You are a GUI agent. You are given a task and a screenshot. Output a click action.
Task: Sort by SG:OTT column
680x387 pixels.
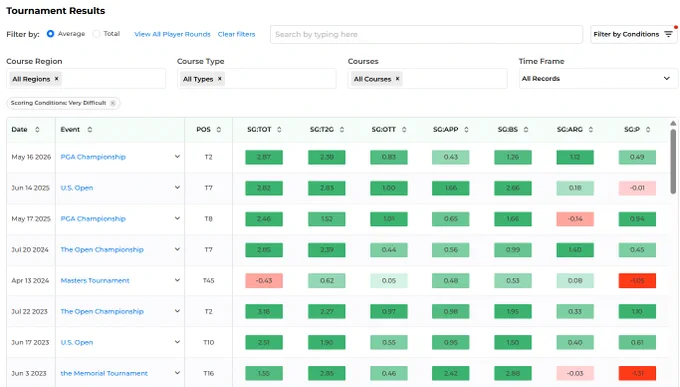click(404, 129)
